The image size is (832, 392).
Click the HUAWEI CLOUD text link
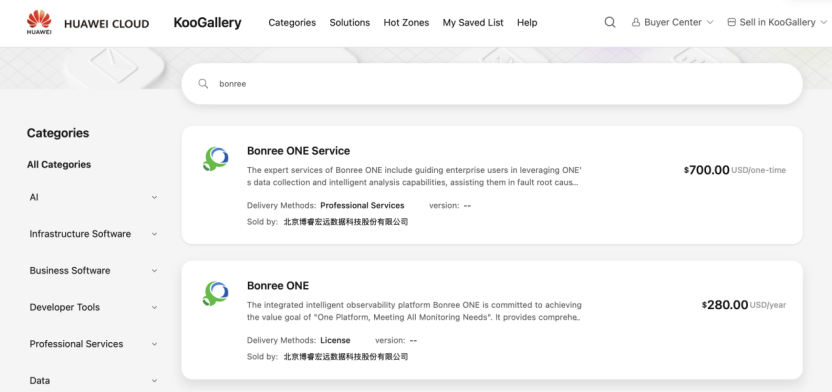tap(107, 23)
